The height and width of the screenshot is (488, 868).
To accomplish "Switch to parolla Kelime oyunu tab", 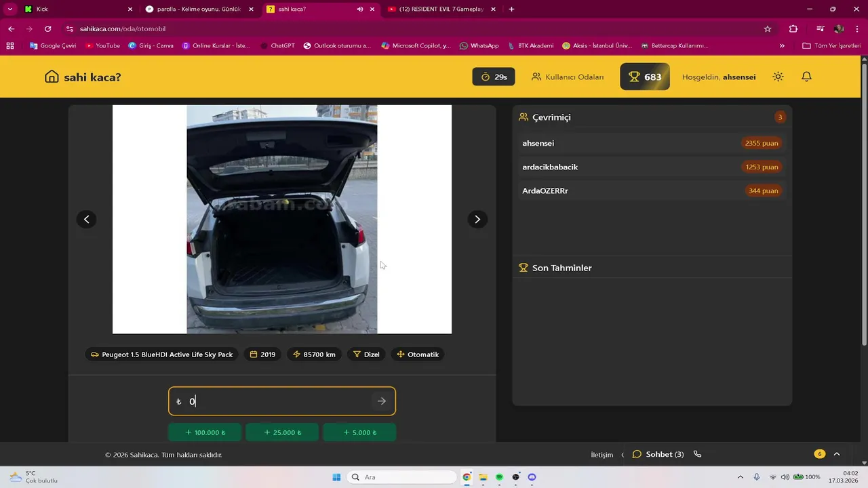I will tap(198, 9).
